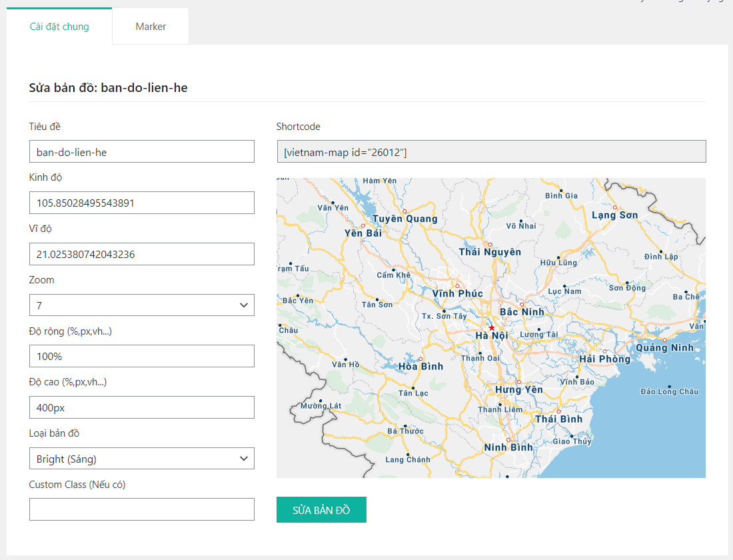This screenshot has height=560, width=733.
Task: Click the Hàm Yên label on map
Action: pyautogui.click(x=380, y=181)
